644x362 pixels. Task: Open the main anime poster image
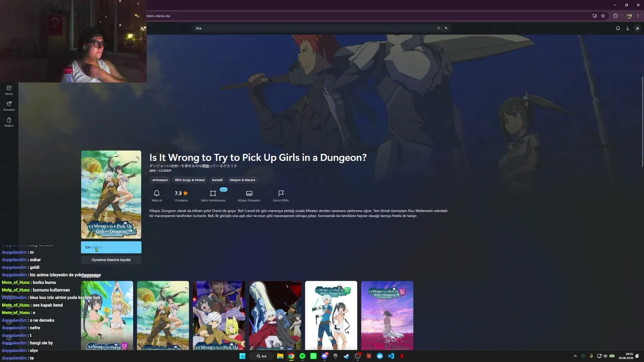(111, 195)
